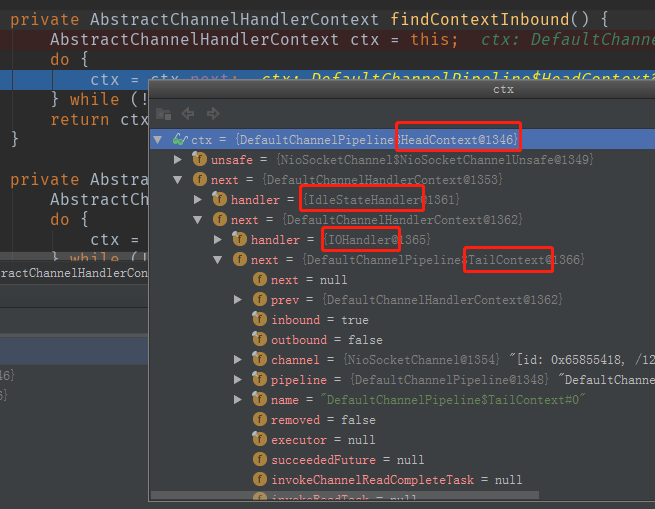Click field icon of IdleStateHandler handler row

(x=219, y=199)
